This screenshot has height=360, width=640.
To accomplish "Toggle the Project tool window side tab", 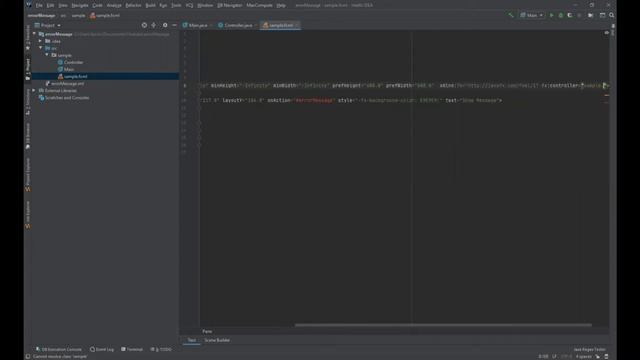I will (x=28, y=69).
